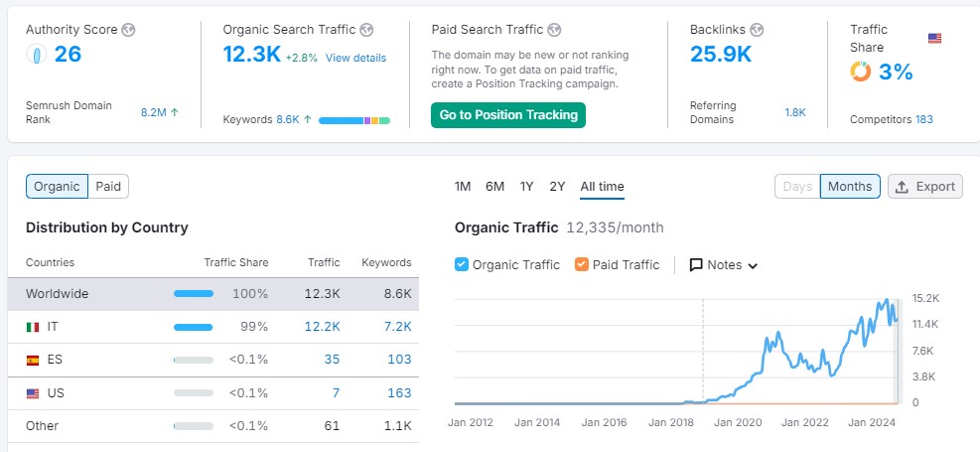Click the Traffic Share donut chart icon
The image size is (980, 452).
[x=861, y=72]
